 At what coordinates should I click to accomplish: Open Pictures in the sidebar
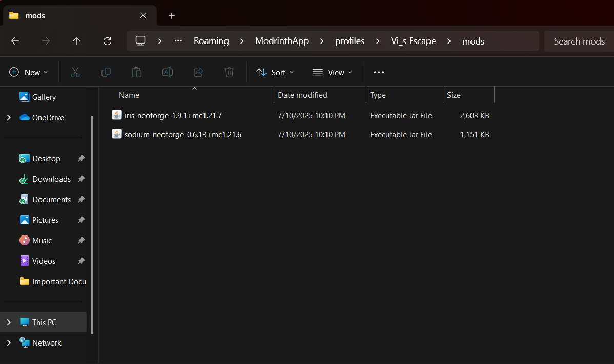click(45, 220)
